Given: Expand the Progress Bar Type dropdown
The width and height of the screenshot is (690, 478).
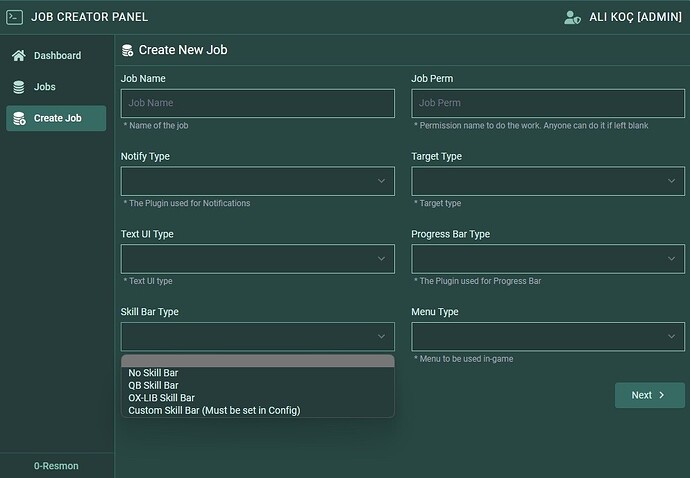Looking at the screenshot, I should click(x=548, y=259).
